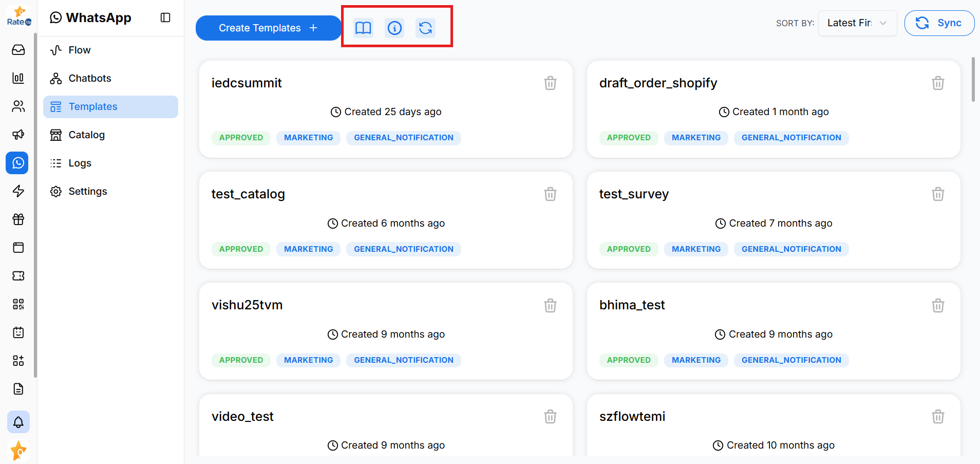The height and width of the screenshot is (464, 980).
Task: Open the documentation book icon beside Create Templates
Action: pos(363,28)
